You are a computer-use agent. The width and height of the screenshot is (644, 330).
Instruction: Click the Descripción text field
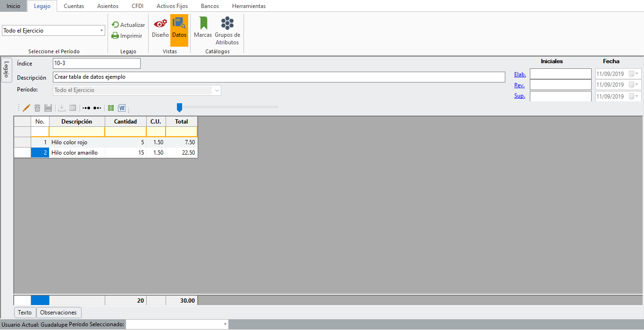click(x=278, y=77)
